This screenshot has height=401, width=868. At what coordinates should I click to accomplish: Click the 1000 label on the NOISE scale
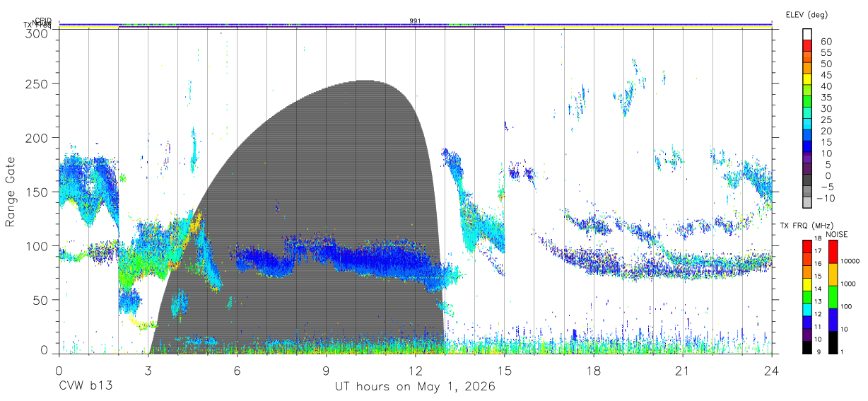(848, 284)
